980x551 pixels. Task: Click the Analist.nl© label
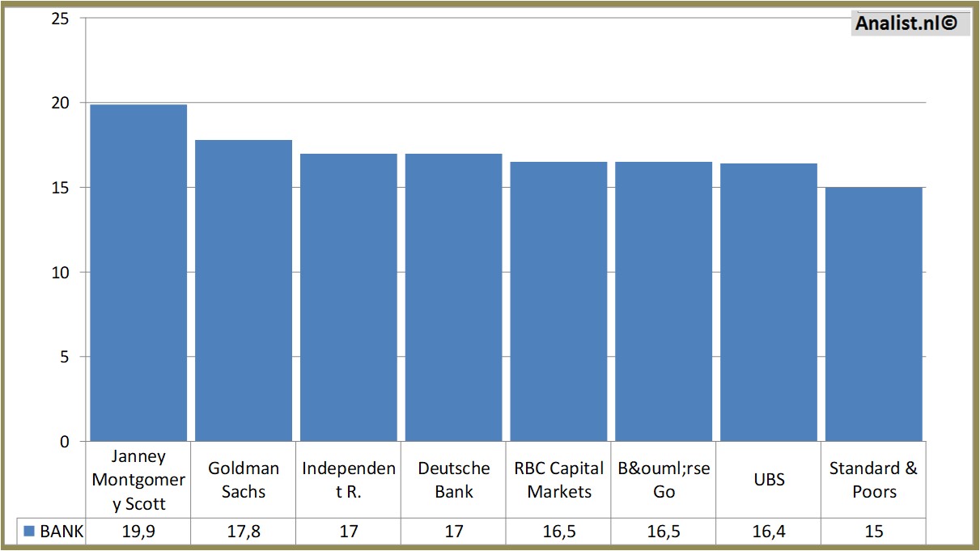click(906, 23)
